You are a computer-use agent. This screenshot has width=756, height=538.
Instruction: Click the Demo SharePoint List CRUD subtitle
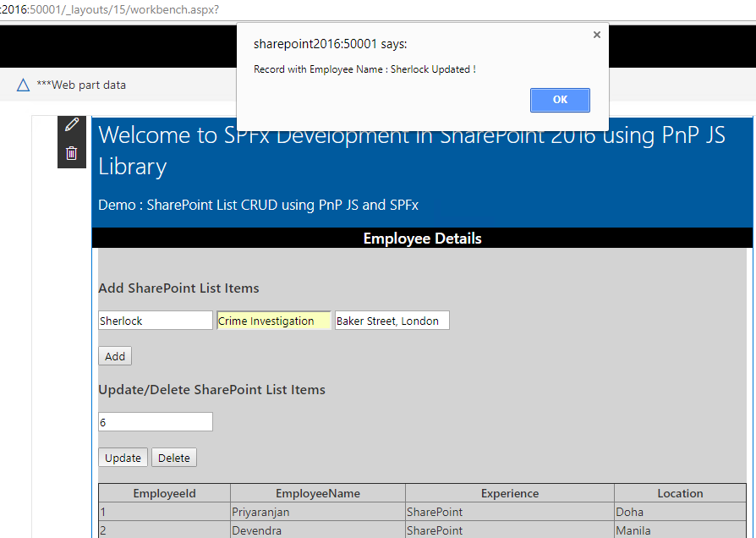point(259,205)
